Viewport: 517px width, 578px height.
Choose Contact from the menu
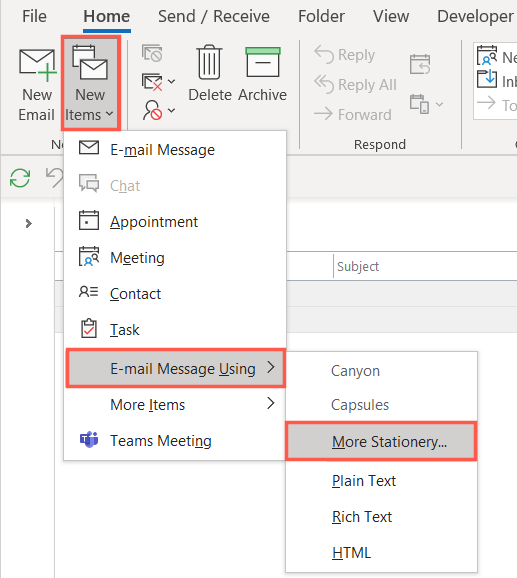pos(175,294)
